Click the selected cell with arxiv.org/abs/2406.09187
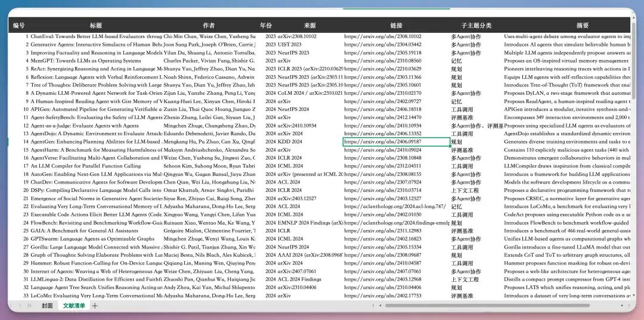Screen dimensions: 644x320 coord(397,142)
